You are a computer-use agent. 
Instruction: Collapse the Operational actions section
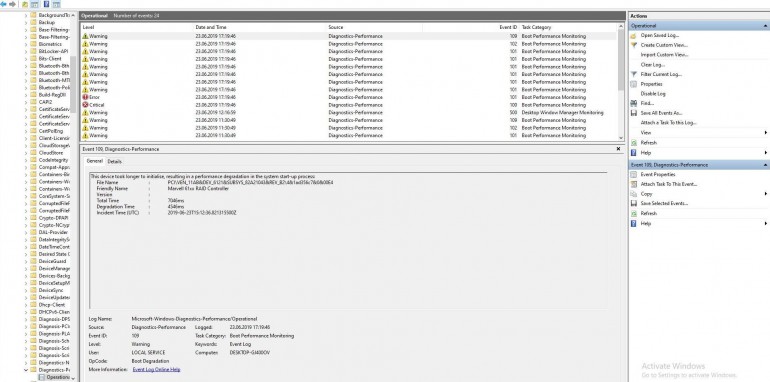[766, 26]
